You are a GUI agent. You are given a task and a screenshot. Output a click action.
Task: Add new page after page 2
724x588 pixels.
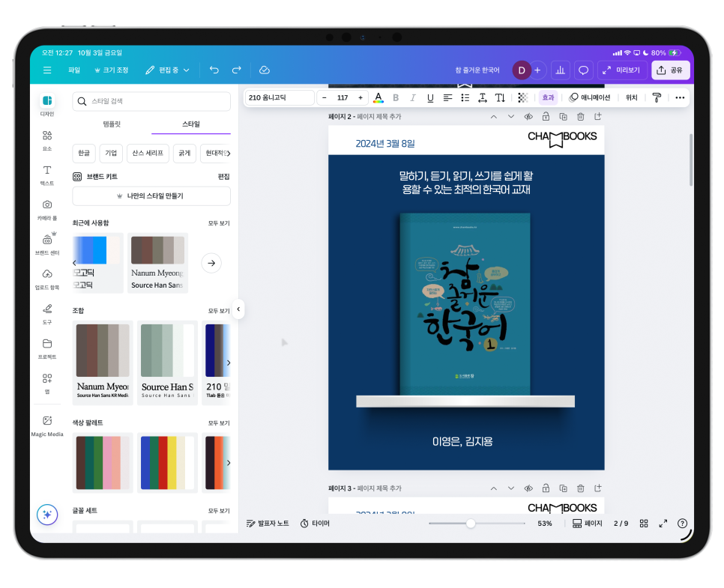(x=598, y=117)
